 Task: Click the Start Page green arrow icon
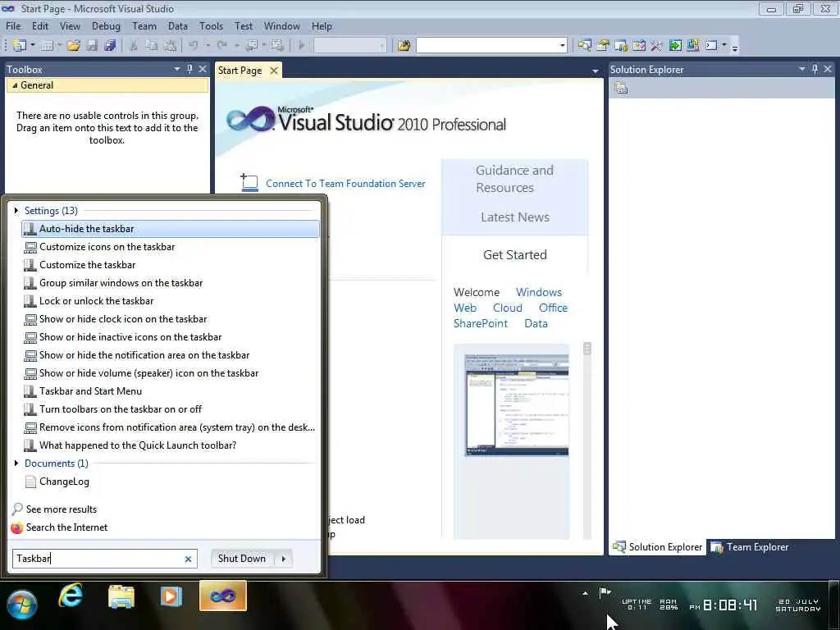pyautogui.click(x=675, y=46)
